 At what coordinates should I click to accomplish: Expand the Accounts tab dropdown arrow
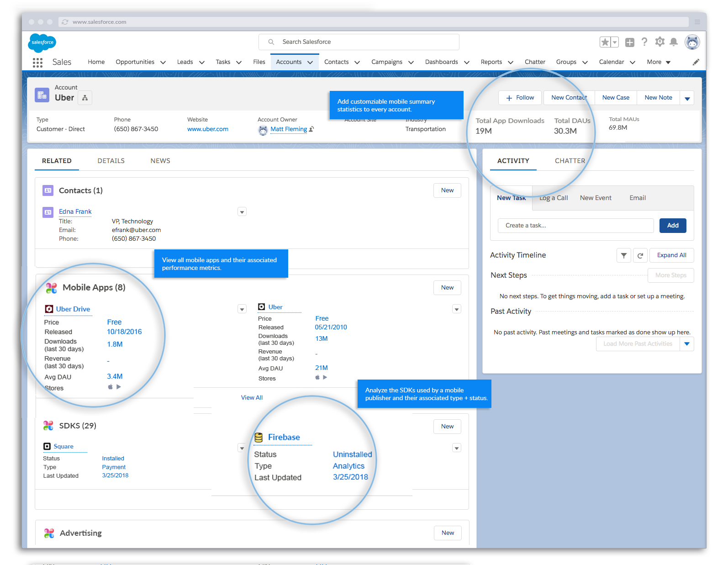pyautogui.click(x=310, y=63)
